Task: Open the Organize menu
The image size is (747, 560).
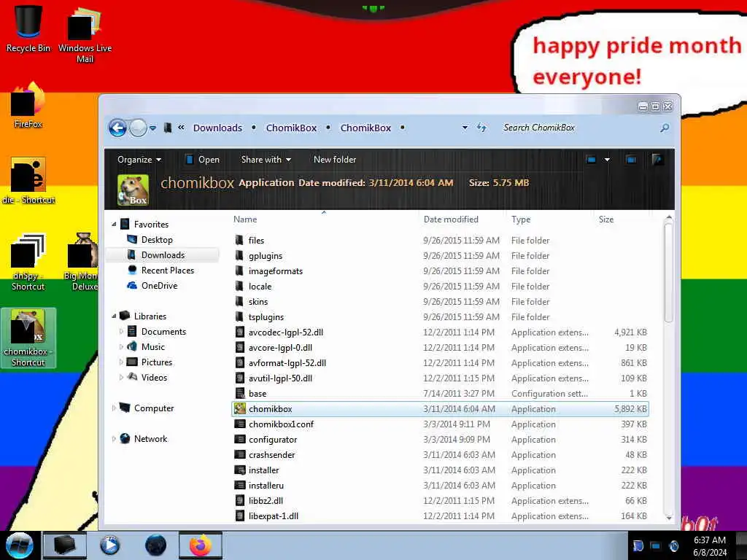Action: (x=139, y=160)
